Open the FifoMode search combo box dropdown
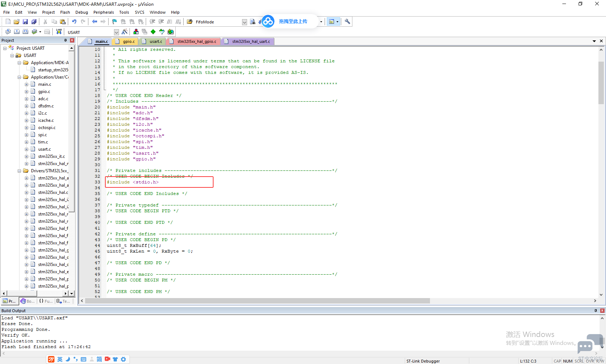The width and height of the screenshot is (606, 364). pos(244,22)
